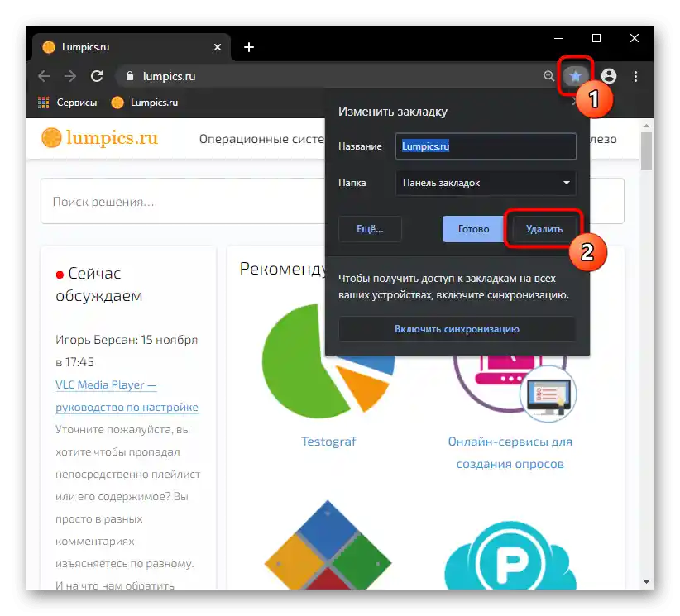Open the Сервисы apps shortcut
Viewport: 680px width, 616px height.
tap(67, 103)
